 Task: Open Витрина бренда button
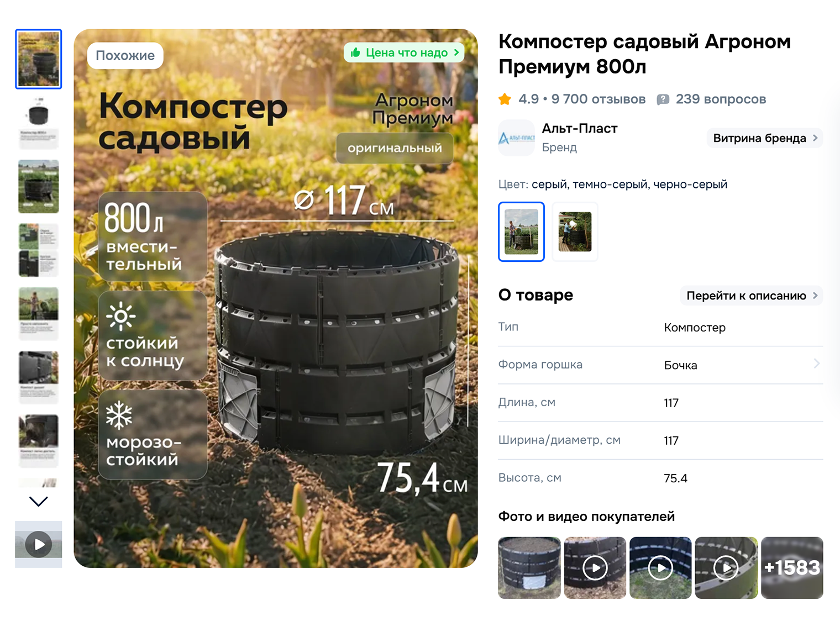click(765, 138)
